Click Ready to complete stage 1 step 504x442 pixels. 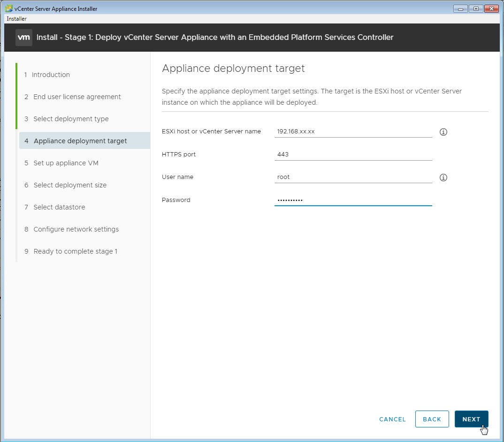(75, 251)
